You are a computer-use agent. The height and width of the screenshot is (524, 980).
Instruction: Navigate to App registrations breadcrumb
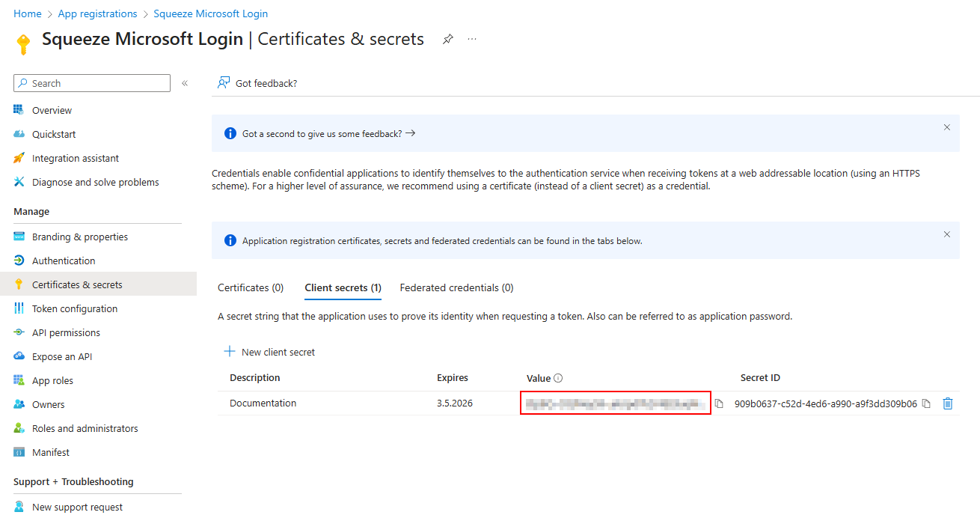point(97,13)
